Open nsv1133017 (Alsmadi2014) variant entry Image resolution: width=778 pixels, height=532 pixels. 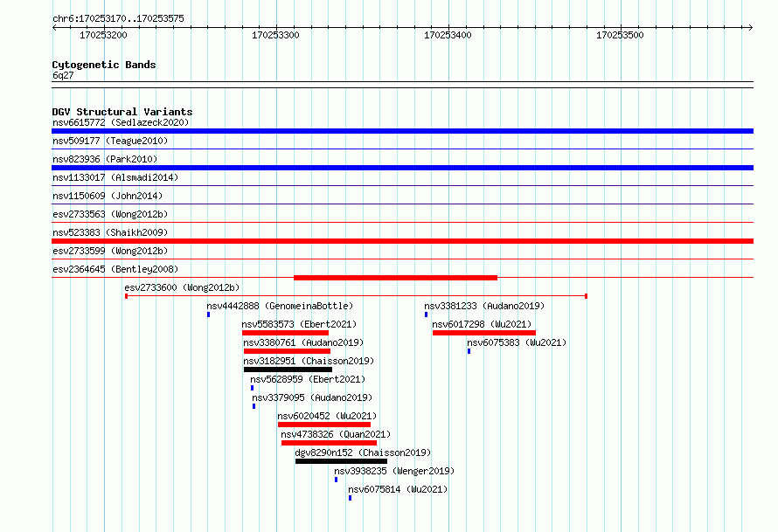pyautogui.click(x=115, y=177)
